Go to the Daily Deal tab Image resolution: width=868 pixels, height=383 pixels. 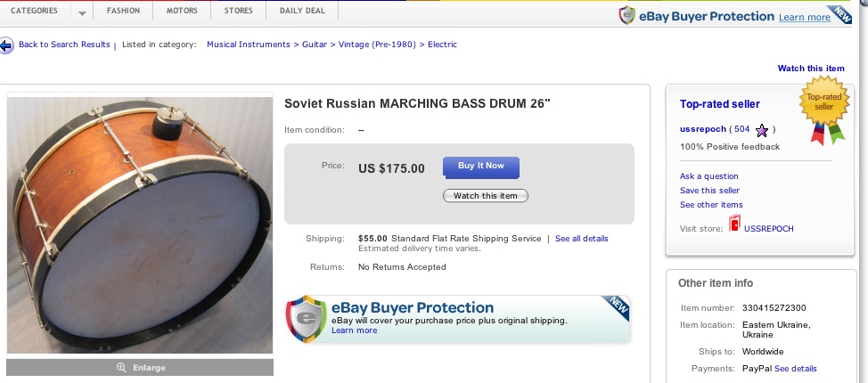304,12
